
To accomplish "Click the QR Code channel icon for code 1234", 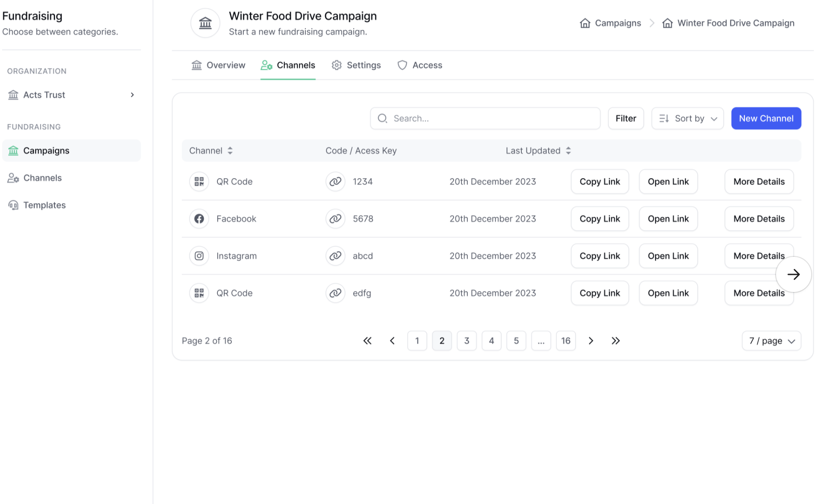I will 199,181.
